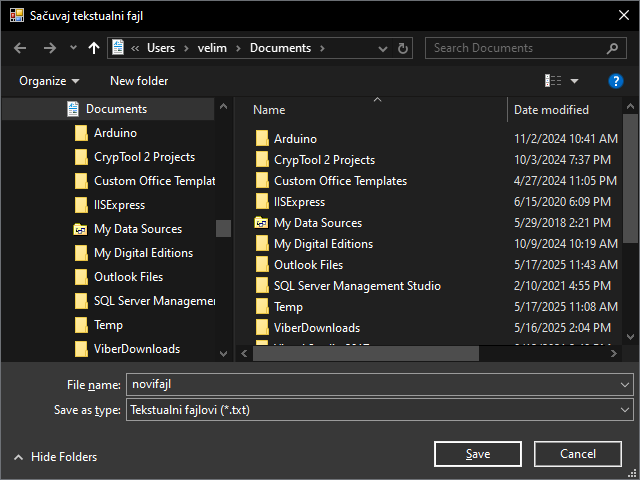Click the Back navigation arrow
The width and height of the screenshot is (640, 480).
(x=20, y=48)
